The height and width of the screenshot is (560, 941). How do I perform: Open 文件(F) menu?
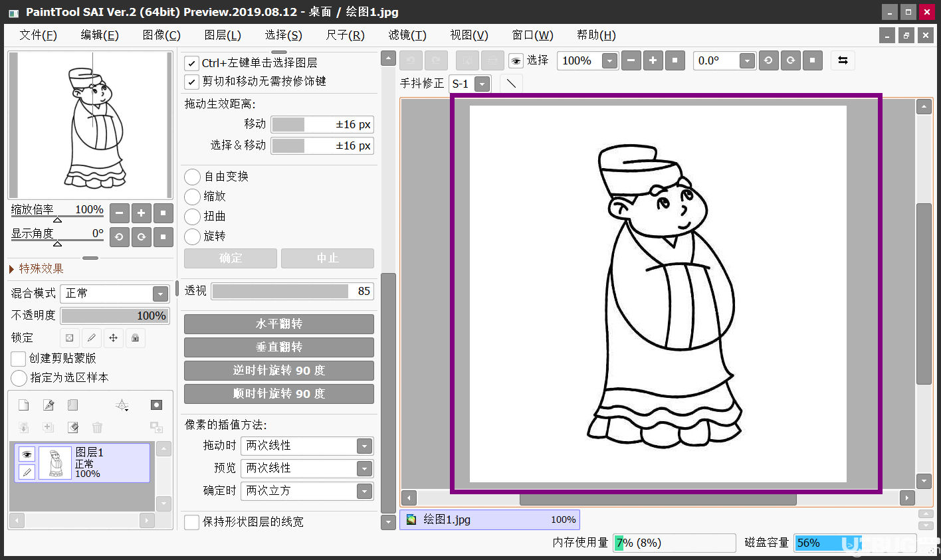[x=38, y=35]
